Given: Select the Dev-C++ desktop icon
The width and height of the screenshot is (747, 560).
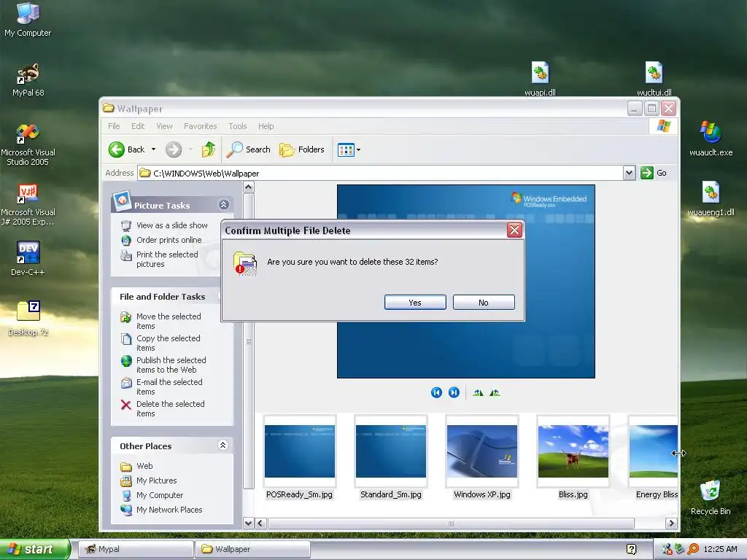Looking at the screenshot, I should pos(28,259).
